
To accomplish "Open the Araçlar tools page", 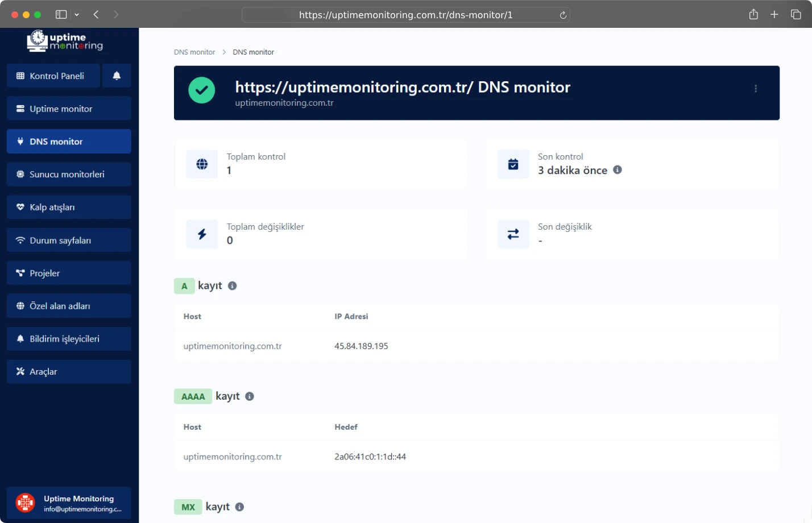I will click(x=69, y=372).
